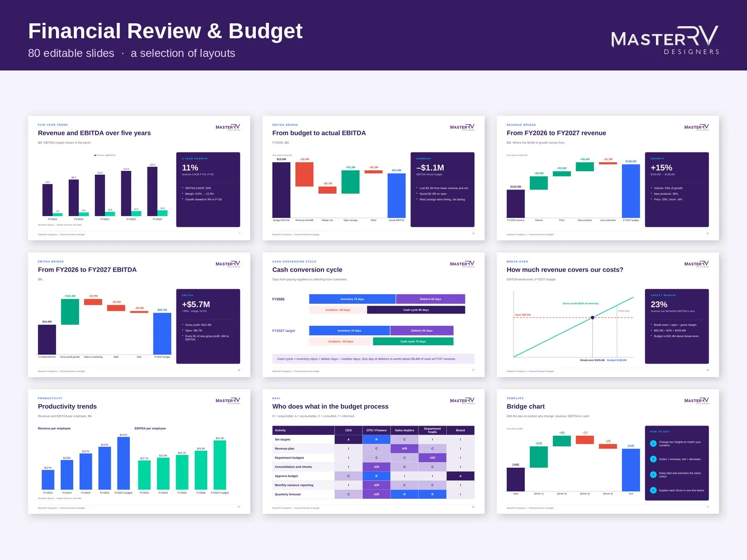Click the MasterRV Designers logo in header

(665, 40)
